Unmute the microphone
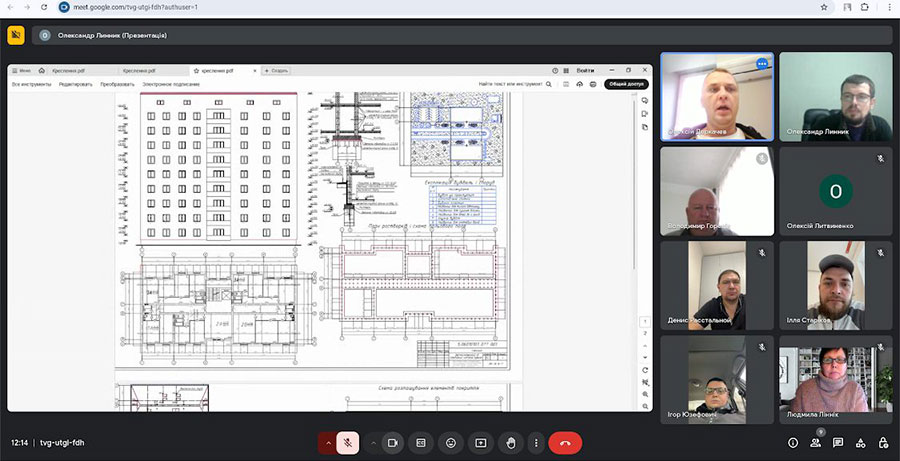The width and height of the screenshot is (900, 461). coord(348,442)
